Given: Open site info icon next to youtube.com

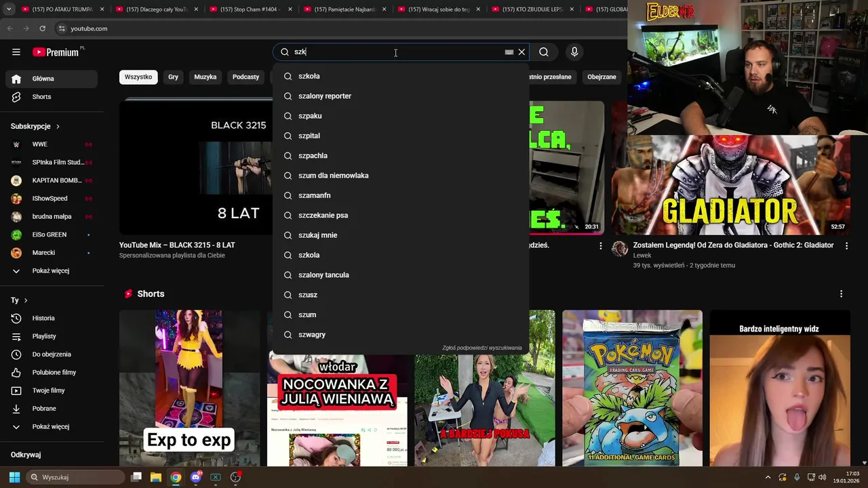Looking at the screenshot, I should tap(61, 28).
